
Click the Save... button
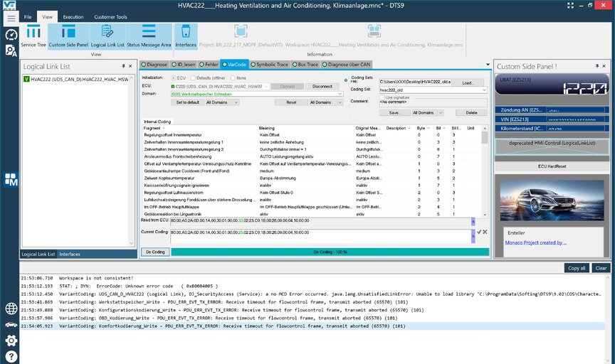point(395,113)
